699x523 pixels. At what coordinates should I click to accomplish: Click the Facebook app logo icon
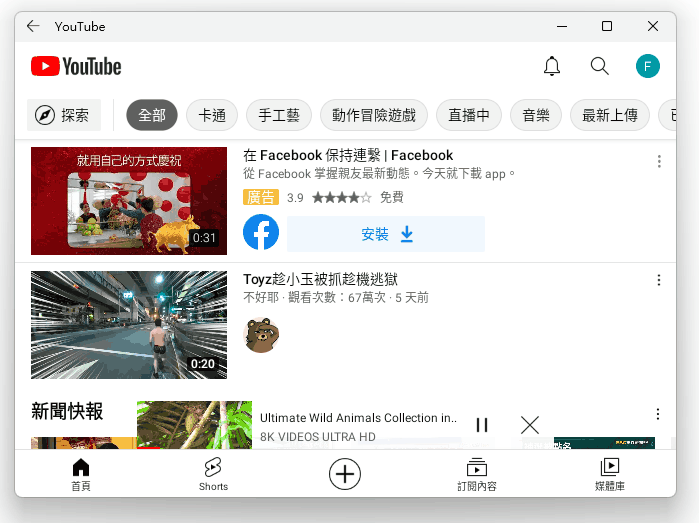click(x=261, y=232)
